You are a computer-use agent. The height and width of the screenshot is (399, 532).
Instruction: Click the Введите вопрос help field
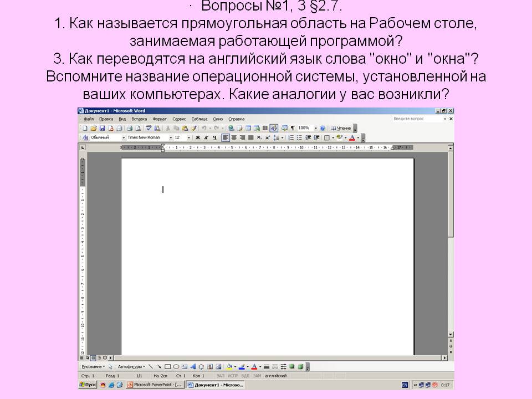[x=416, y=119]
